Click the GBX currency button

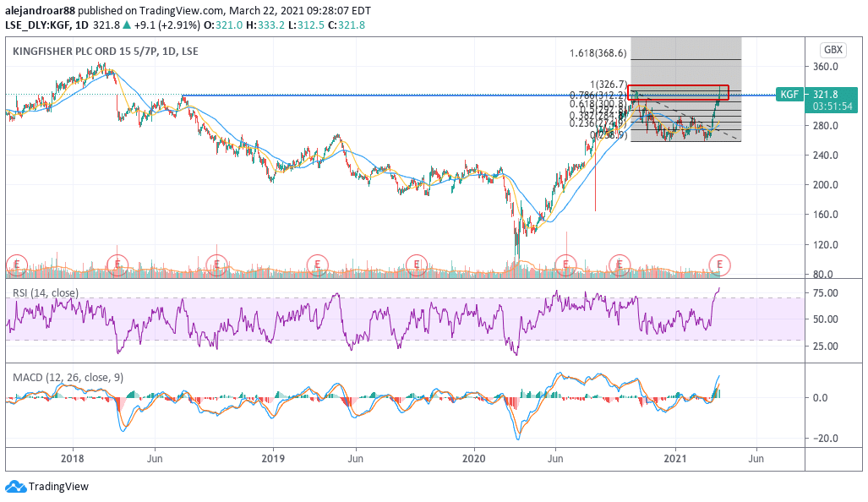point(833,50)
